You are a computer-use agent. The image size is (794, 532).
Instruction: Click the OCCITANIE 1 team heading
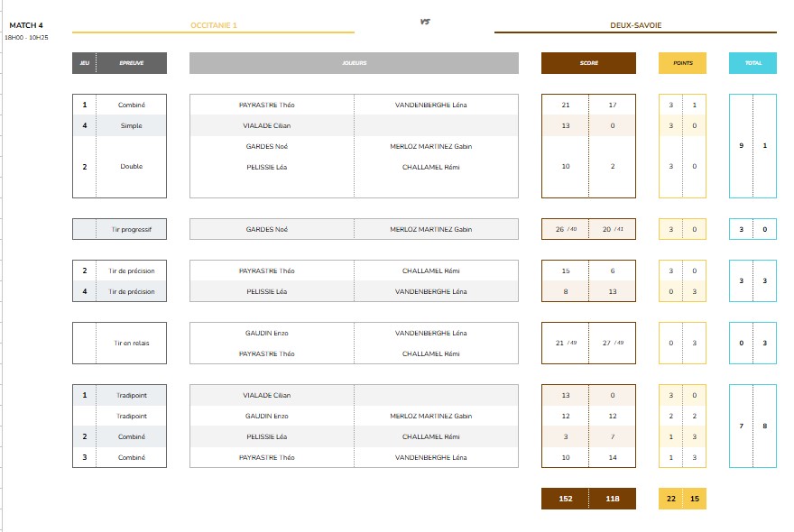coord(214,25)
